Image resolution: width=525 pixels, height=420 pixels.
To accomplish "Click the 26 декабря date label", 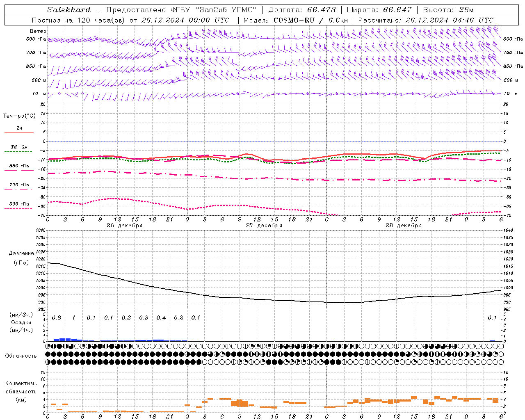I will [125, 226].
